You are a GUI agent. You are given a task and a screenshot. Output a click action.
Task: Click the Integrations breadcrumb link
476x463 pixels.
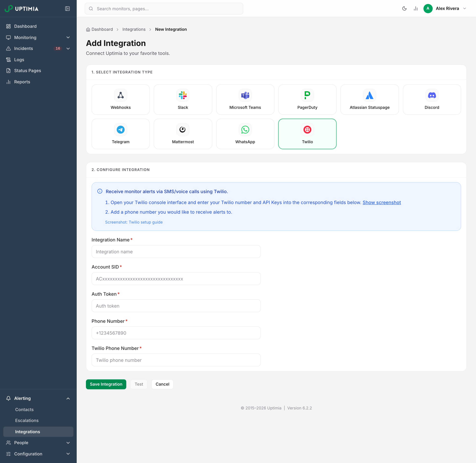point(134,29)
